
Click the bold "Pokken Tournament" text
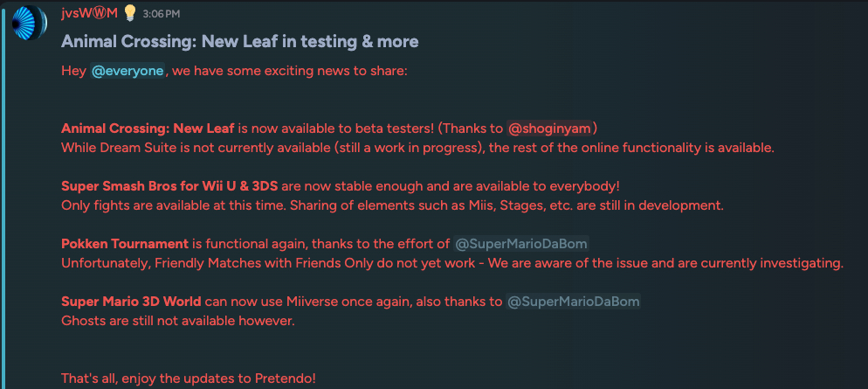(125, 244)
